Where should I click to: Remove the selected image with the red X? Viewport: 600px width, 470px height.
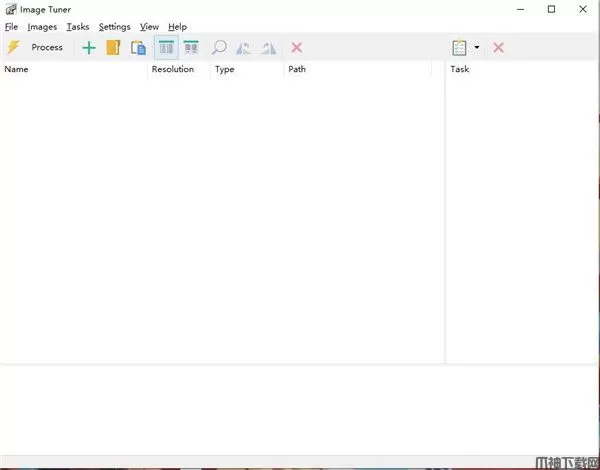coord(297,48)
